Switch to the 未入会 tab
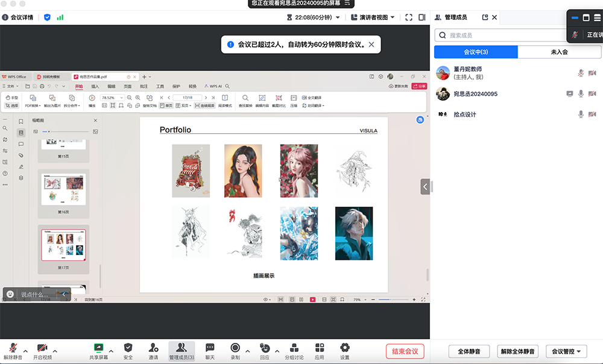Screen dimensions: 603x364 [559, 52]
